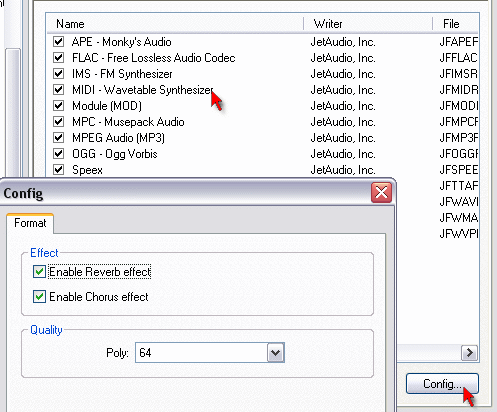
Task: Toggle IMS - FM Synthesizer checkbox
Action: point(59,74)
